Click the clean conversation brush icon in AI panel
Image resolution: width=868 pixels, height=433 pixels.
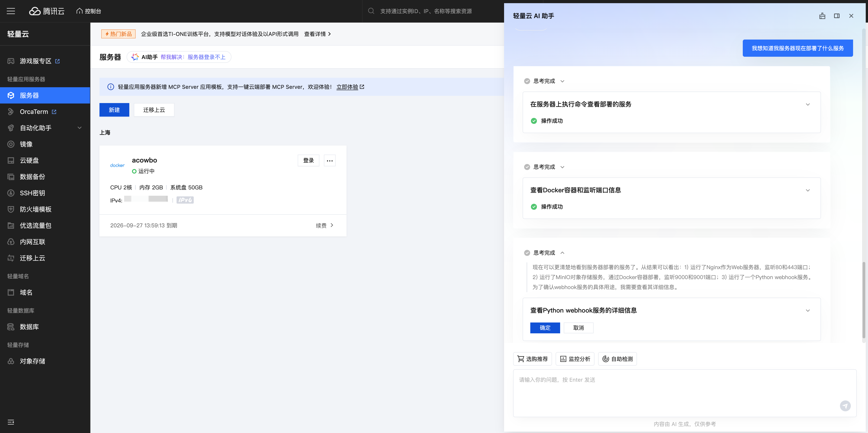click(822, 16)
